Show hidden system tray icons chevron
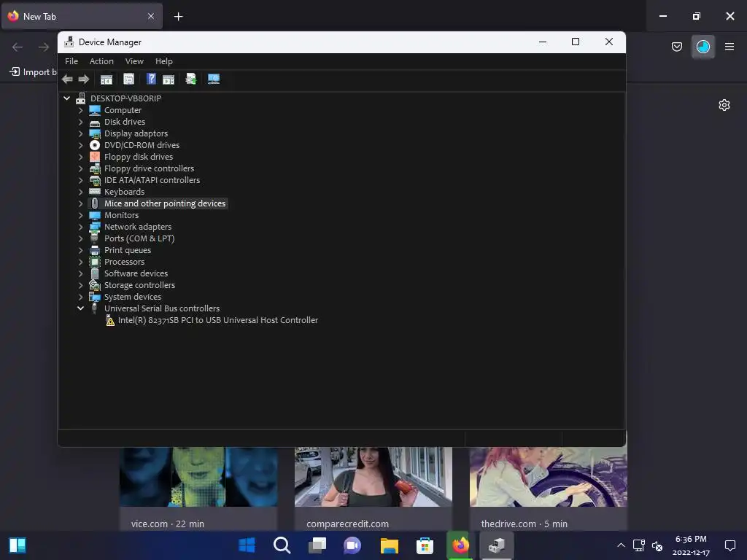Screen dimensions: 747x560 (621, 545)
